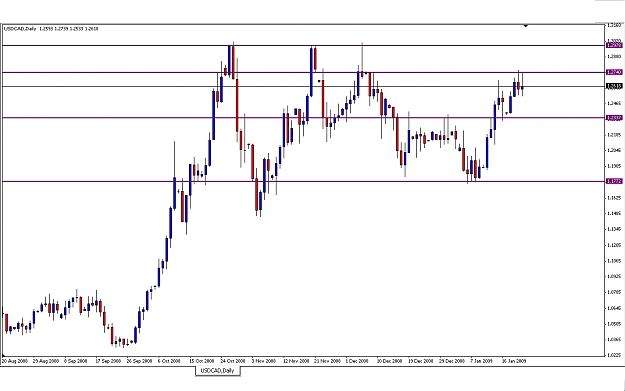Click the 3 Nov 2008 date label
Viewport: 625px width, 391px height.
263,361
